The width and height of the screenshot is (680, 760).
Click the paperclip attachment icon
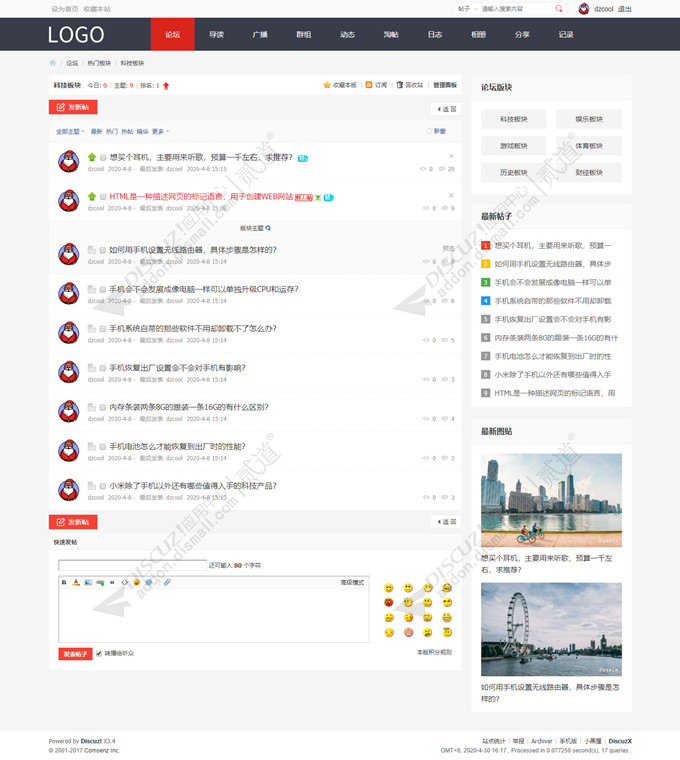coord(167,582)
